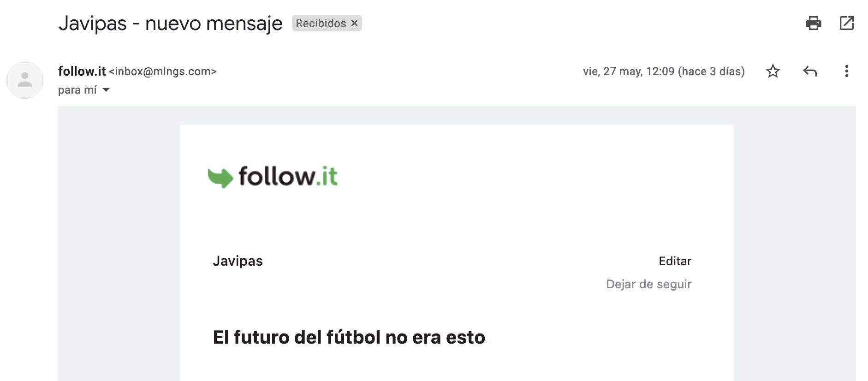Image resolution: width=868 pixels, height=381 pixels.
Task: Remove the Recibidos label with its X
Action: 354,24
